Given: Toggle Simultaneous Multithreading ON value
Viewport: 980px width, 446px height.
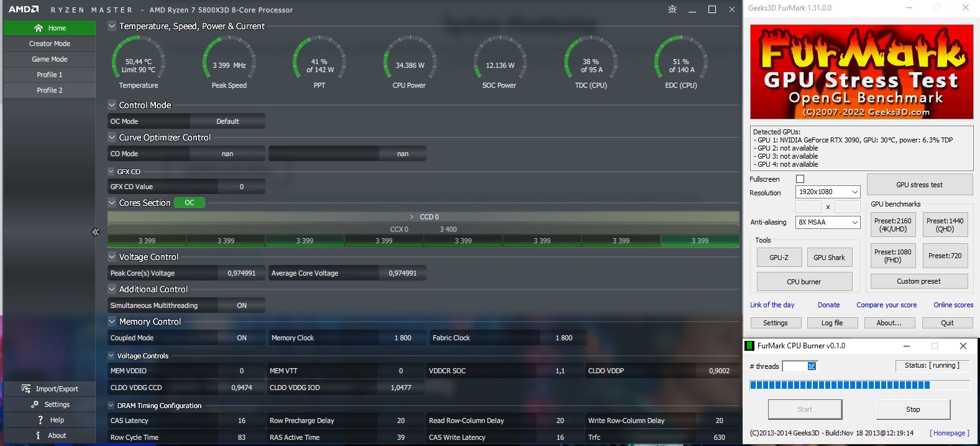Looking at the screenshot, I should (241, 305).
